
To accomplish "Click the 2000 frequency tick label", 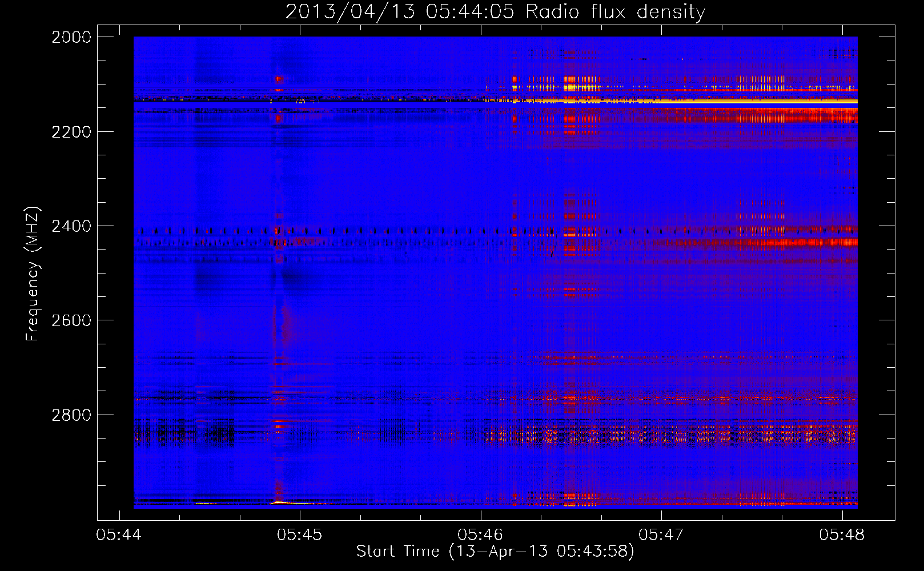I will coord(71,37).
